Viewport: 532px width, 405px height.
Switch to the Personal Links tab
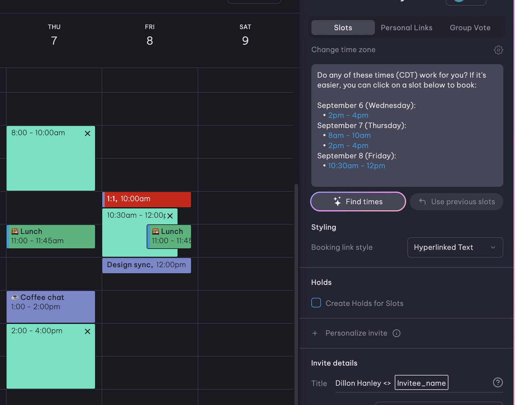coord(406,27)
